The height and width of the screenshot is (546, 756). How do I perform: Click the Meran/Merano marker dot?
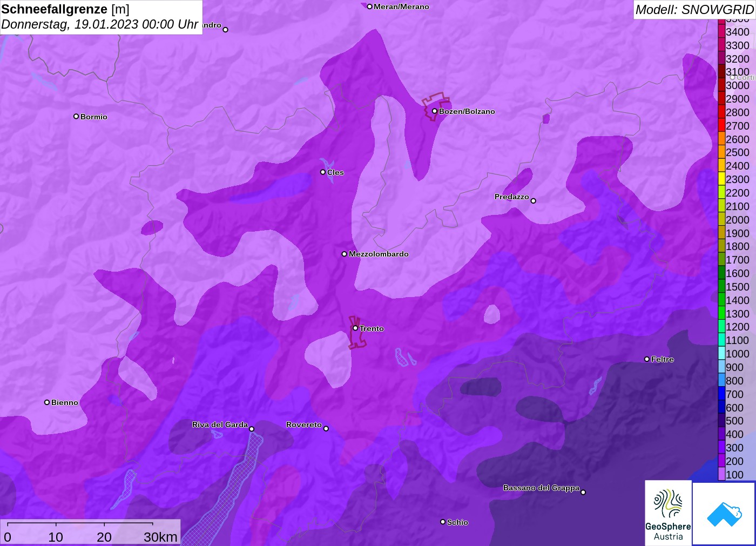(369, 6)
